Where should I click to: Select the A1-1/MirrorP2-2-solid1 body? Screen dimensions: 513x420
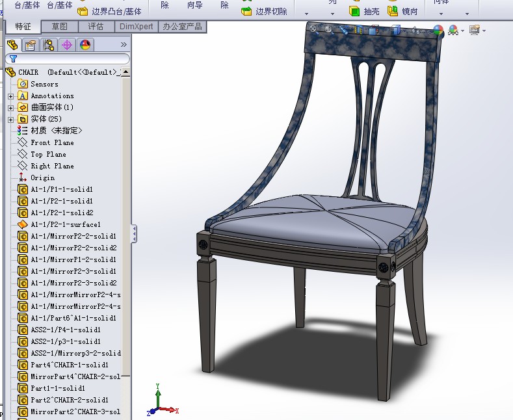coord(73,236)
